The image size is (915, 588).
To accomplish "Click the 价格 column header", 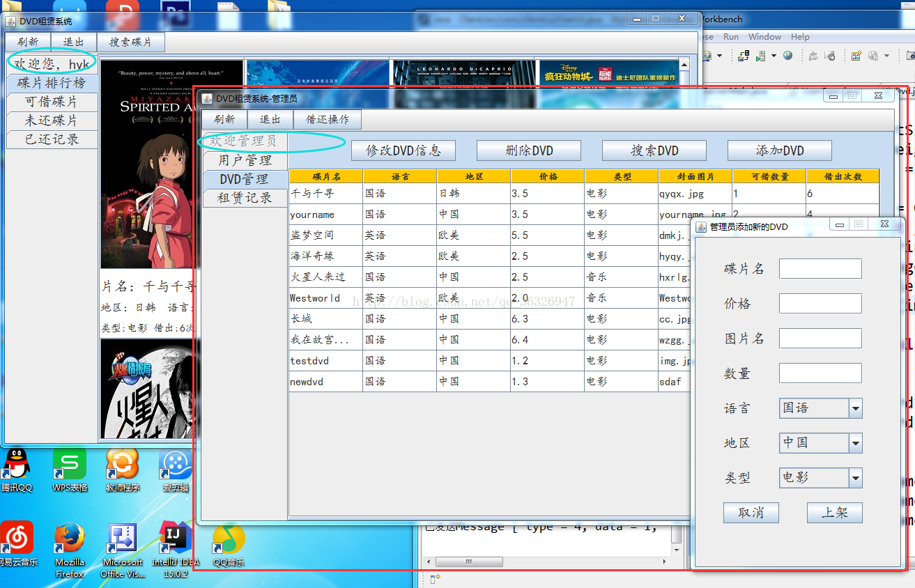I will (x=548, y=176).
